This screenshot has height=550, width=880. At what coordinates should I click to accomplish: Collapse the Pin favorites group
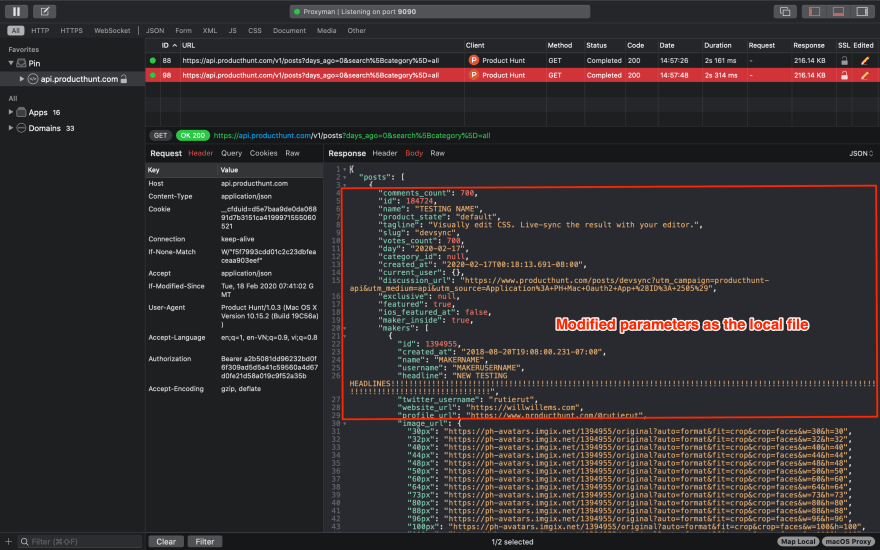click(11, 63)
